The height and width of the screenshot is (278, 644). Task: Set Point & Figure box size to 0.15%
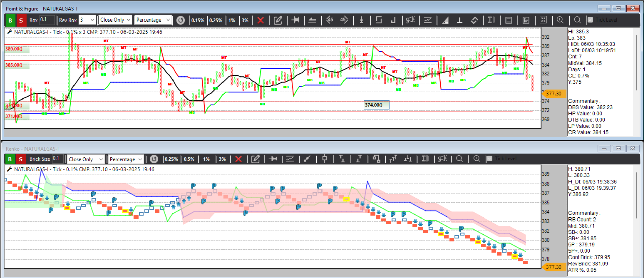[198, 20]
